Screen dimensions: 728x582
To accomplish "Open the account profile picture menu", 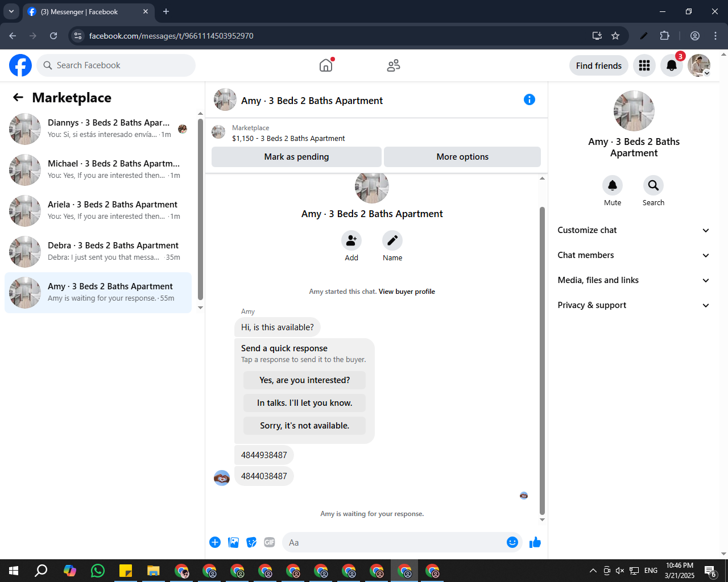I will click(699, 65).
